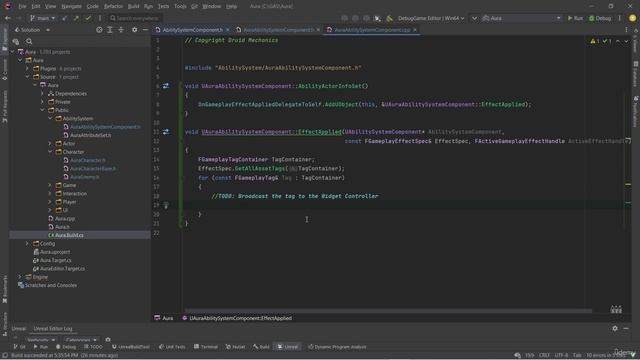640x360 pixels.
Task: Open Dynamic Program Analysis window
Action: click(337, 347)
